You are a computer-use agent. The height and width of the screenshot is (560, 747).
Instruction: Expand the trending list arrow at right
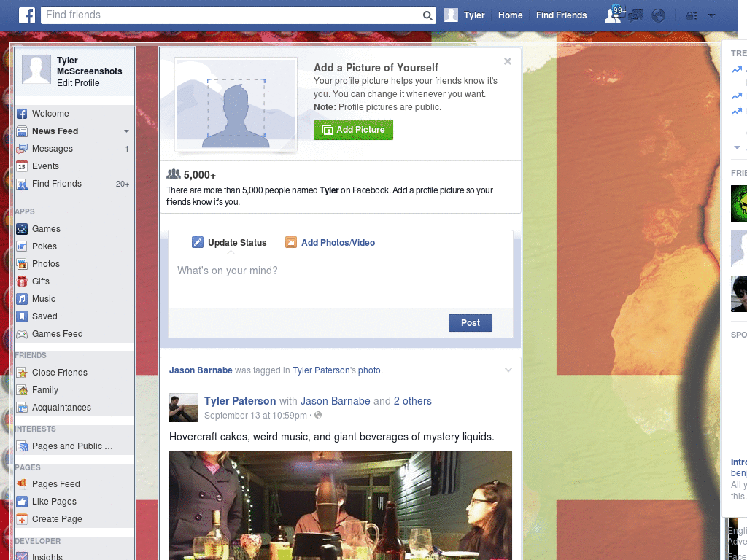point(737,147)
